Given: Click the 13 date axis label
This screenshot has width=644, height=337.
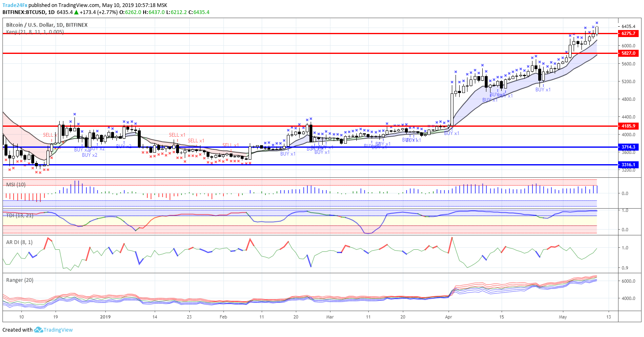Looking at the screenshot, I should (x=609, y=317).
